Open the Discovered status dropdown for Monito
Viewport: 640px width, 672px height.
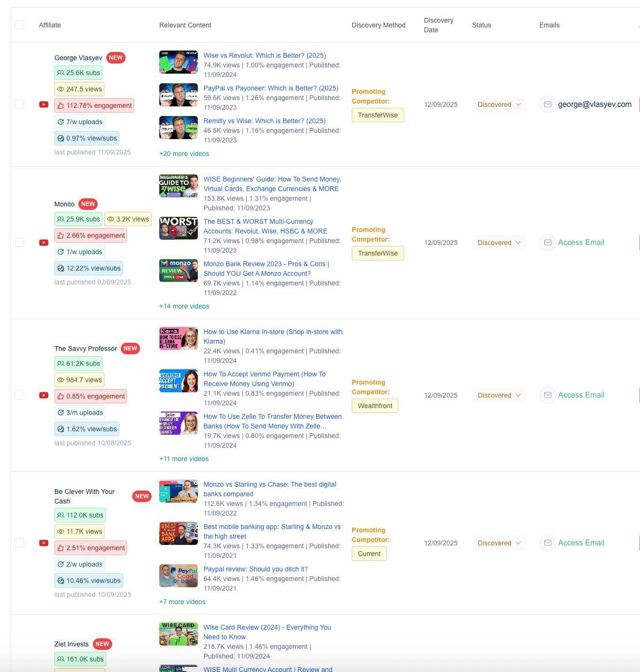(x=499, y=243)
